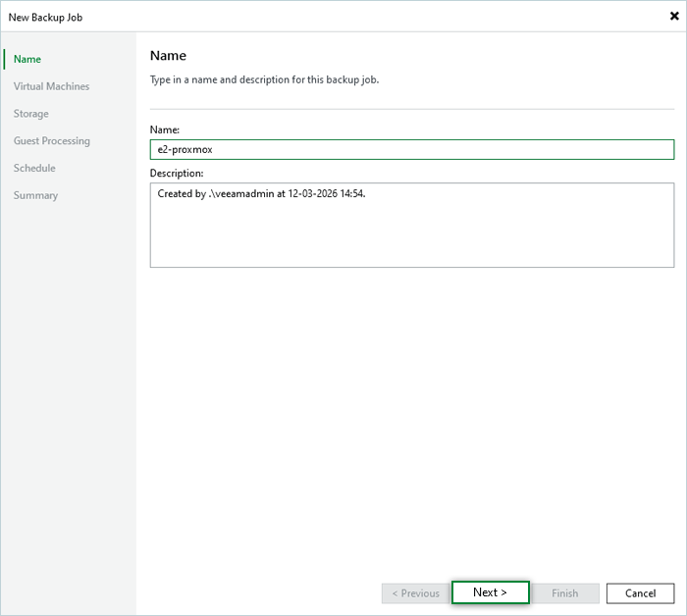Screen dimensions: 687x616
Task: Jump to the Schedule step
Action: tap(34, 168)
